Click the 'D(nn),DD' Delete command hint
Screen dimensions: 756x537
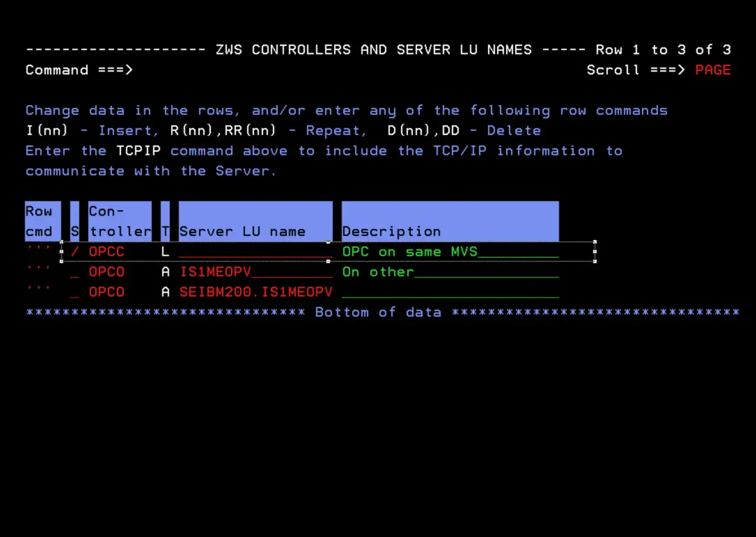(x=423, y=130)
